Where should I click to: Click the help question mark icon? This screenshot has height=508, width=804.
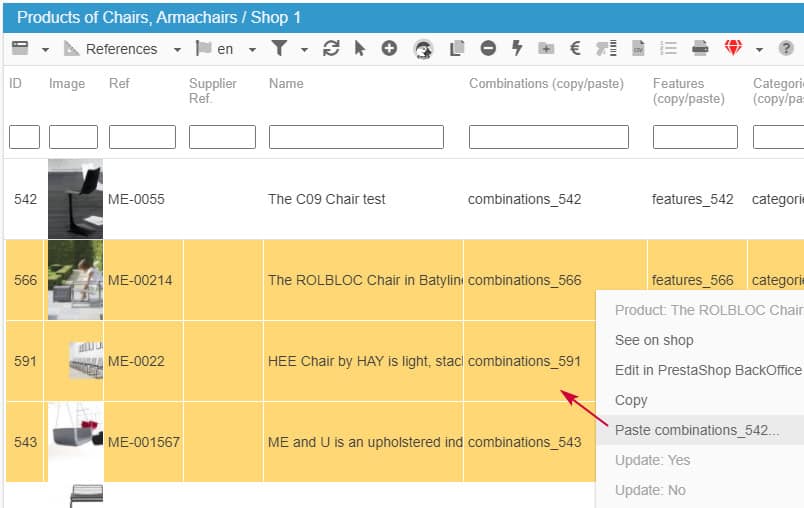(787, 48)
